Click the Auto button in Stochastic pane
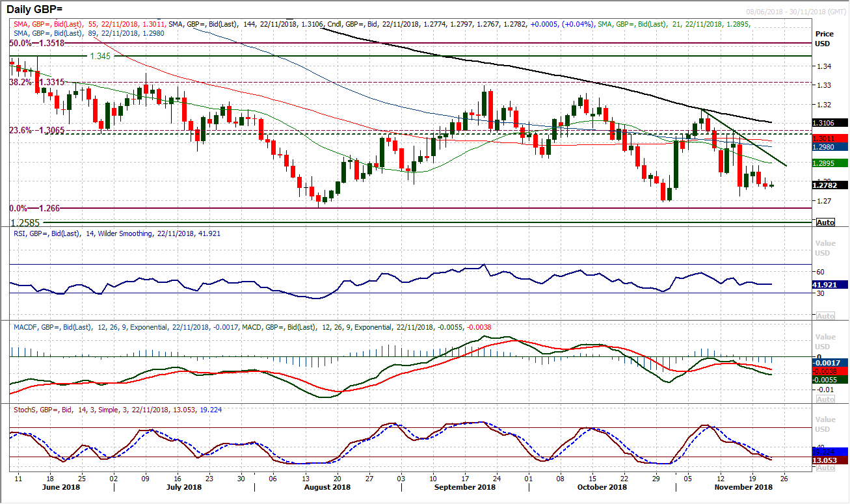 (825, 468)
